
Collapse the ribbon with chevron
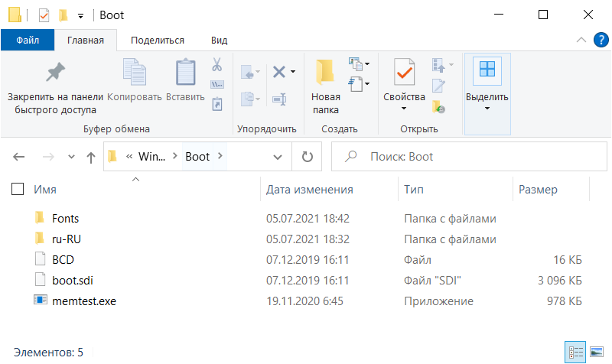[x=581, y=40]
